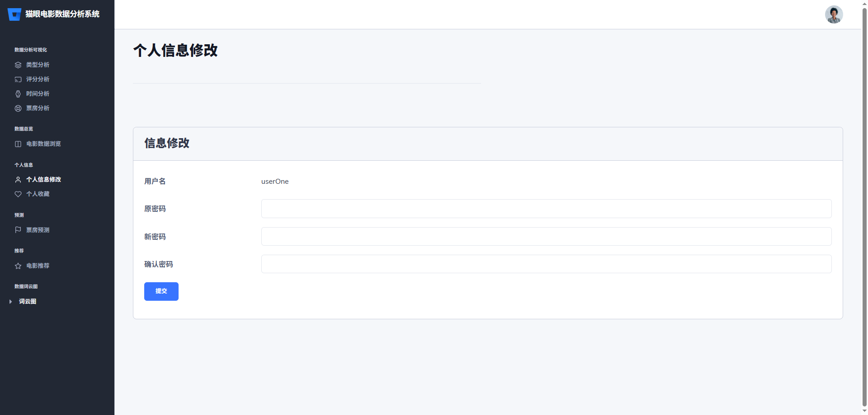
Task: Open the user avatar menu
Action: 833,14
